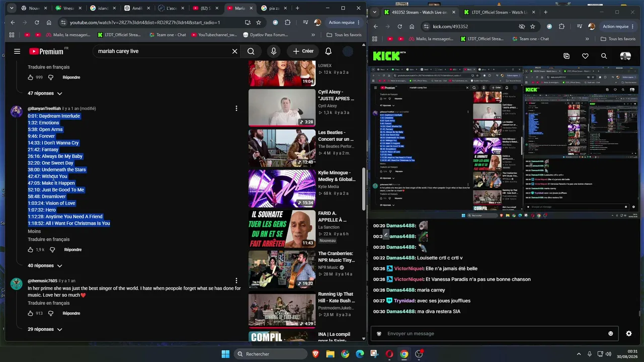Screen dimensions: 644x362
Task: Open volume control in system tray
Action: (x=607, y=354)
